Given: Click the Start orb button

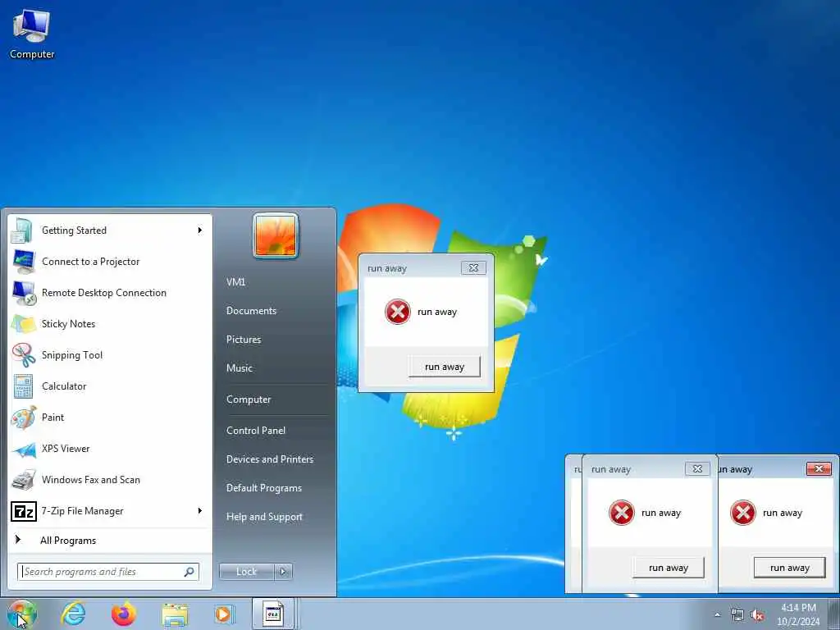Looking at the screenshot, I should click(x=21, y=614).
